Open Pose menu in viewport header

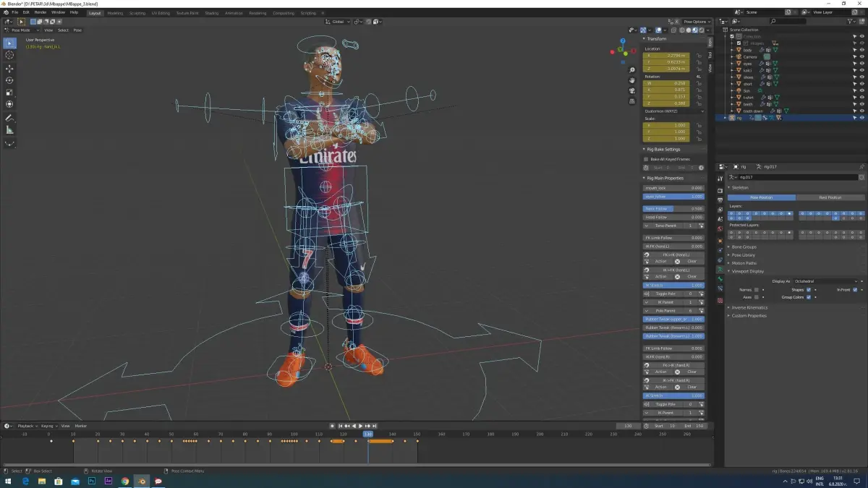(x=77, y=30)
